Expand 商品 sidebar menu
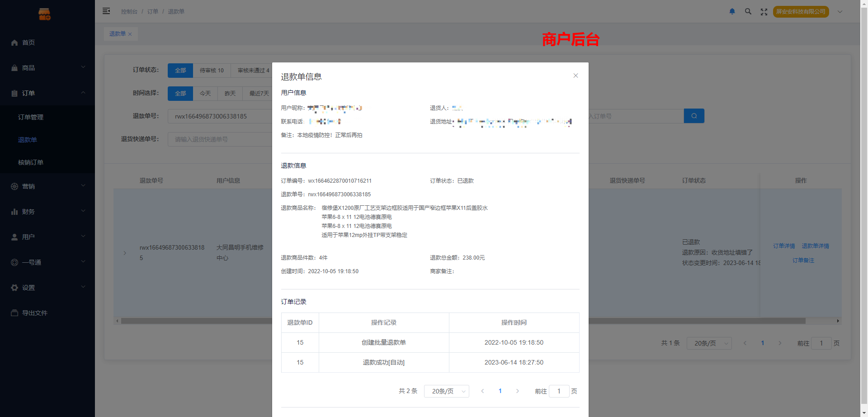868x417 pixels. click(47, 68)
